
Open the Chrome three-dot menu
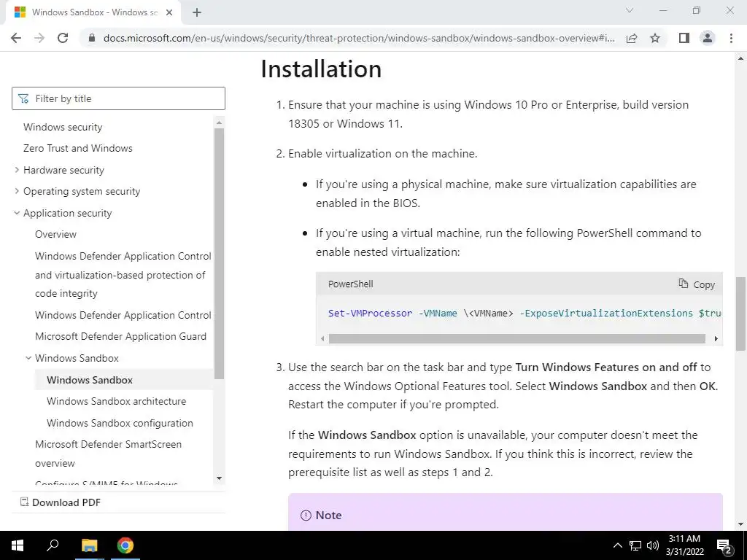(x=731, y=38)
